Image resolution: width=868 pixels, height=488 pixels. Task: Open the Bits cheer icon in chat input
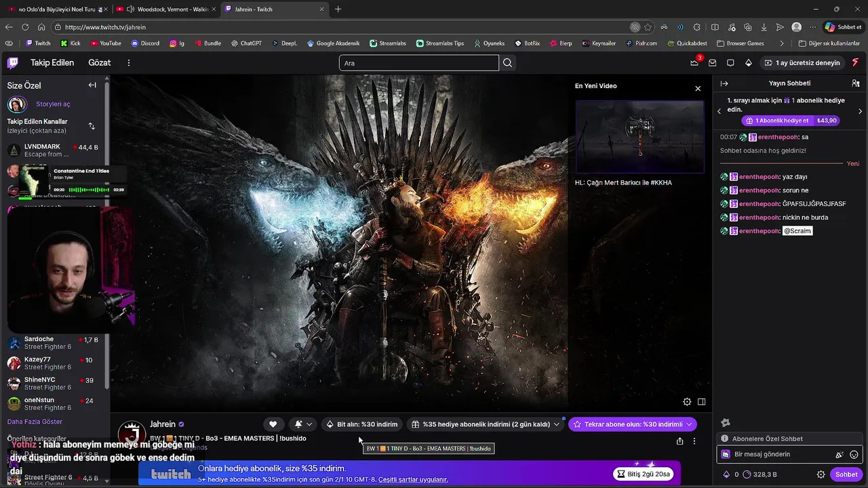point(840,455)
